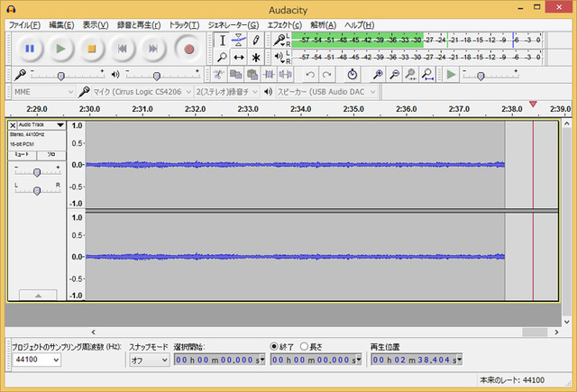Toggle the track ソロ (solo) button
Image resolution: width=577 pixels, height=392 pixels.
pyautogui.click(x=51, y=155)
